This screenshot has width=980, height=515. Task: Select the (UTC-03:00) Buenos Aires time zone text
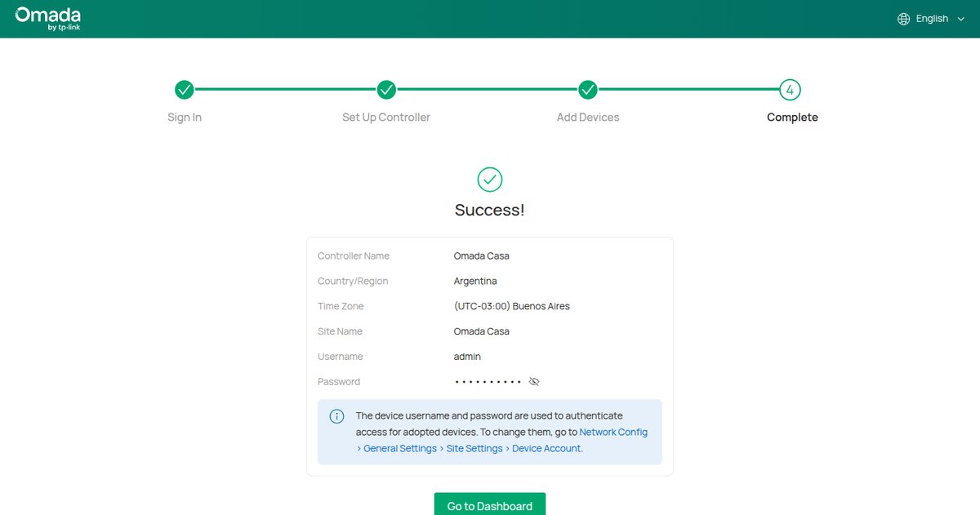[x=512, y=306]
